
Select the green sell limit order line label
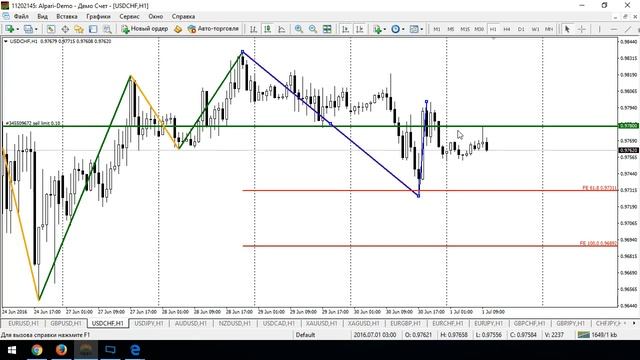pyautogui.click(x=32, y=123)
